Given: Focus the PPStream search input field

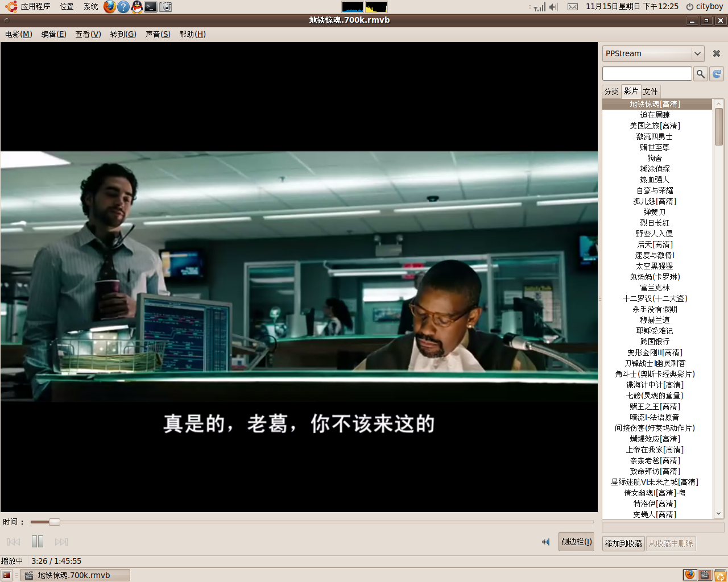Looking at the screenshot, I should [x=647, y=73].
